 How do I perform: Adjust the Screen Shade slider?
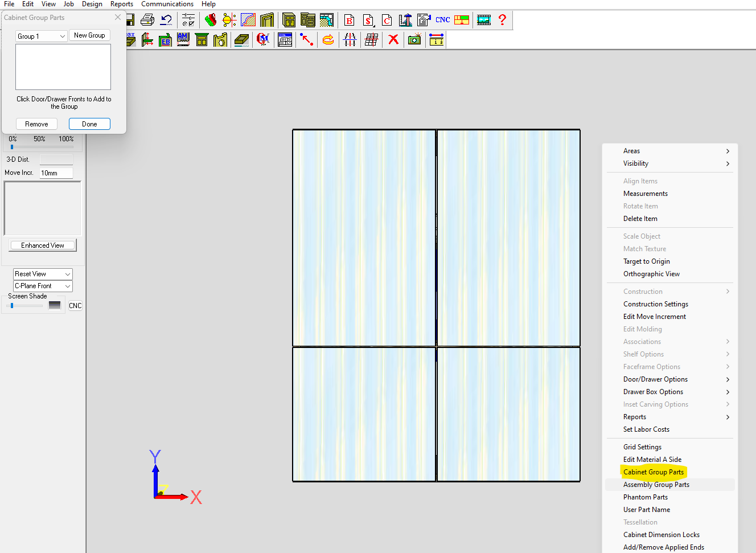(x=12, y=306)
